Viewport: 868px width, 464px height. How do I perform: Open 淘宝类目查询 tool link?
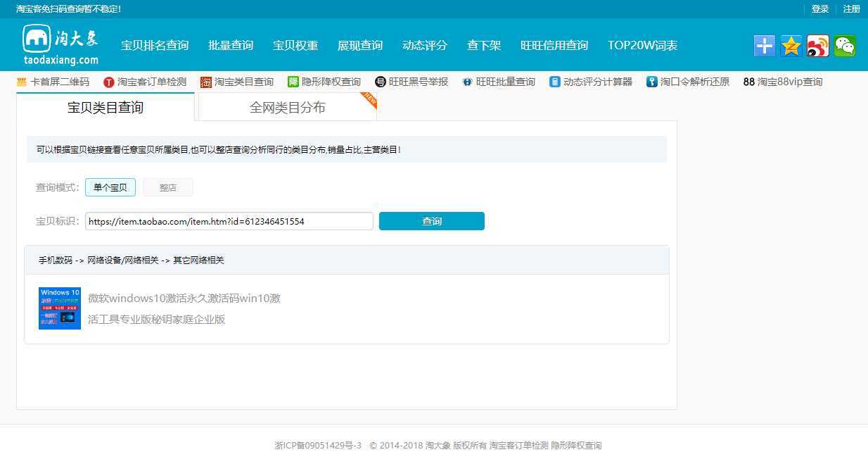(244, 82)
